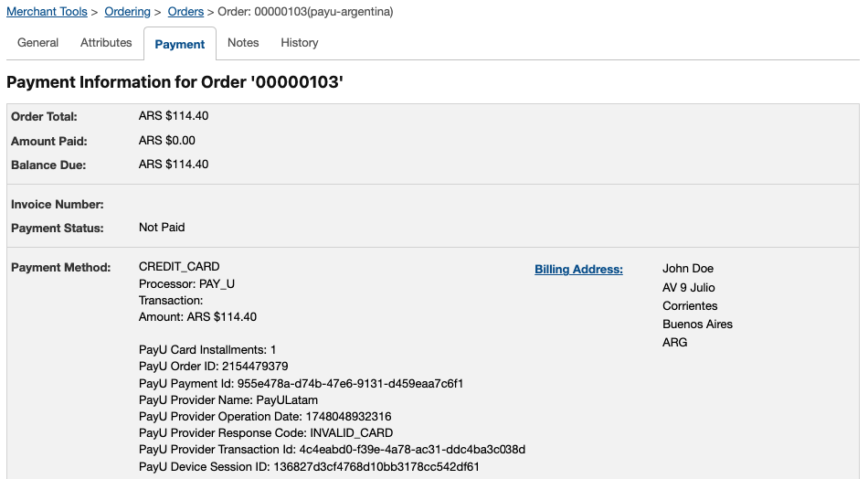Click the PayU Device Session ID line

point(309,467)
